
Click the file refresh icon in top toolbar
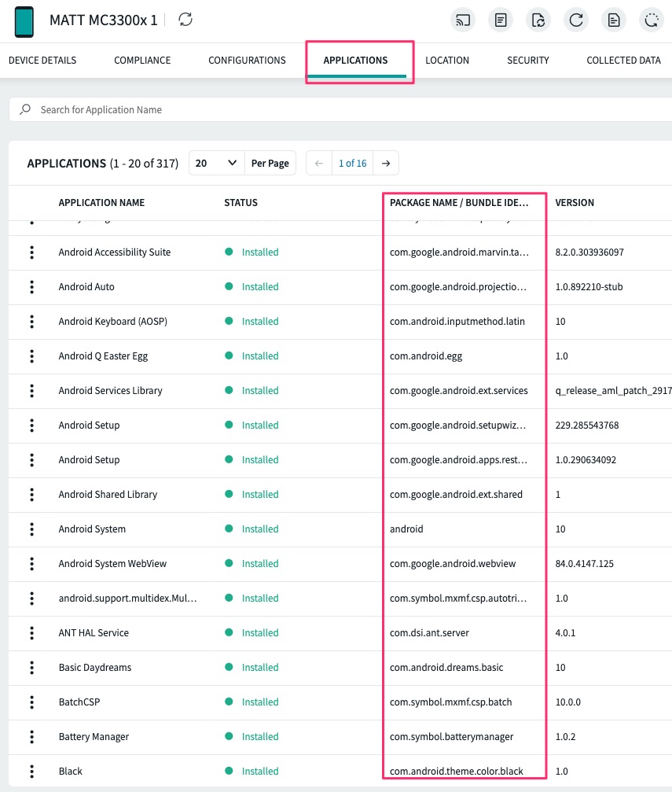538,20
